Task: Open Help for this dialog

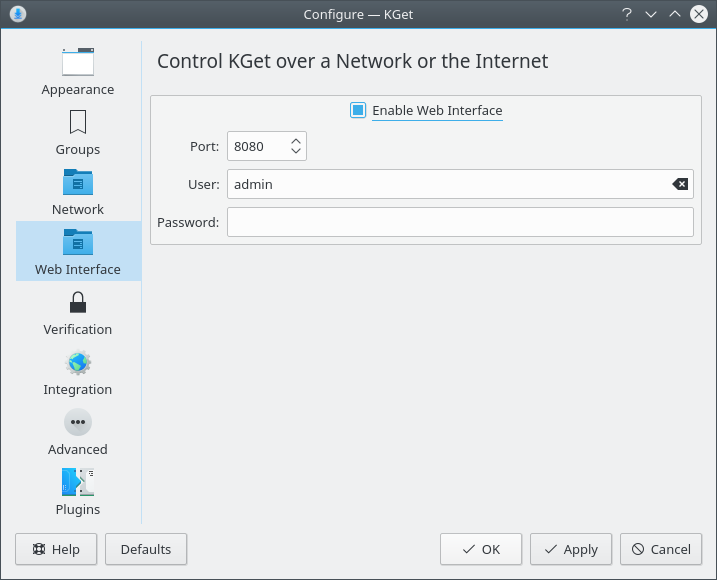Action: (56, 549)
